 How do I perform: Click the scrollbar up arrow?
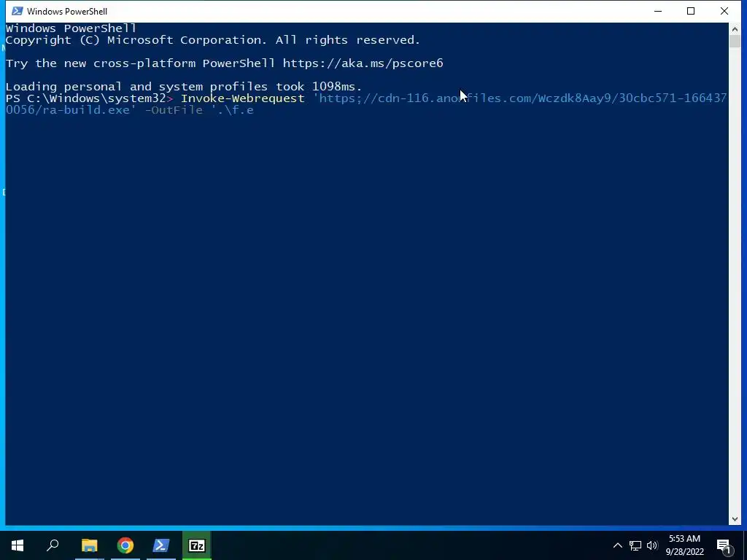point(735,29)
